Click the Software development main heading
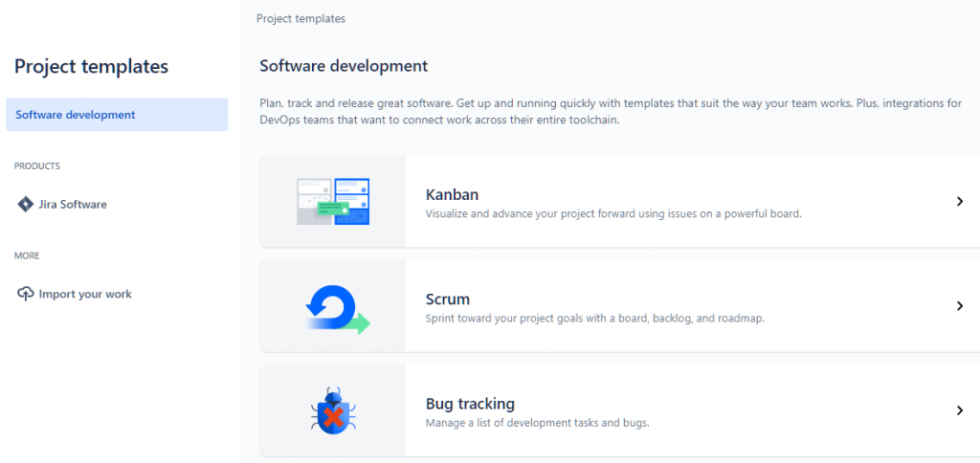The width and height of the screenshot is (980, 463). [344, 66]
